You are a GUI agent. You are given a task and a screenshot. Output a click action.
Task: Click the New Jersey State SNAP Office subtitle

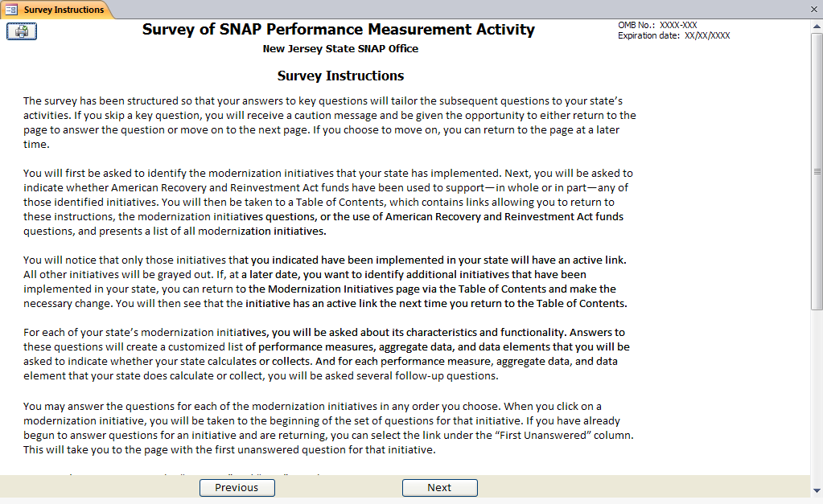click(340, 49)
